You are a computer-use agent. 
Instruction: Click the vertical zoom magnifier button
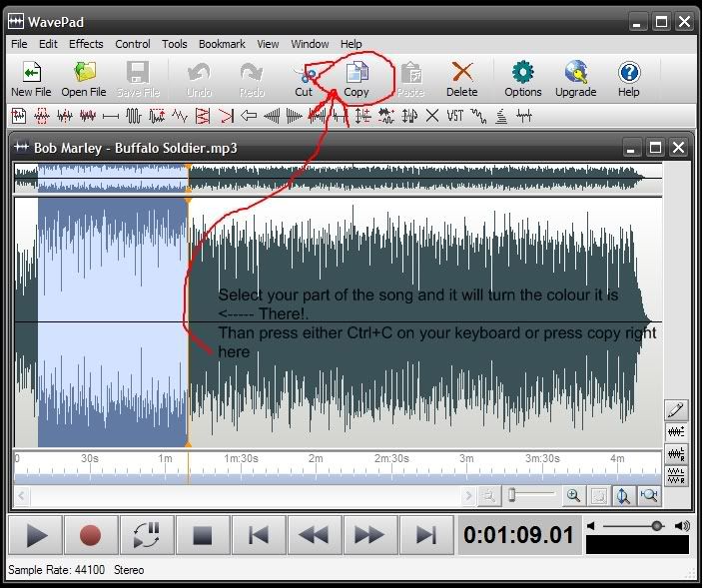(624, 496)
